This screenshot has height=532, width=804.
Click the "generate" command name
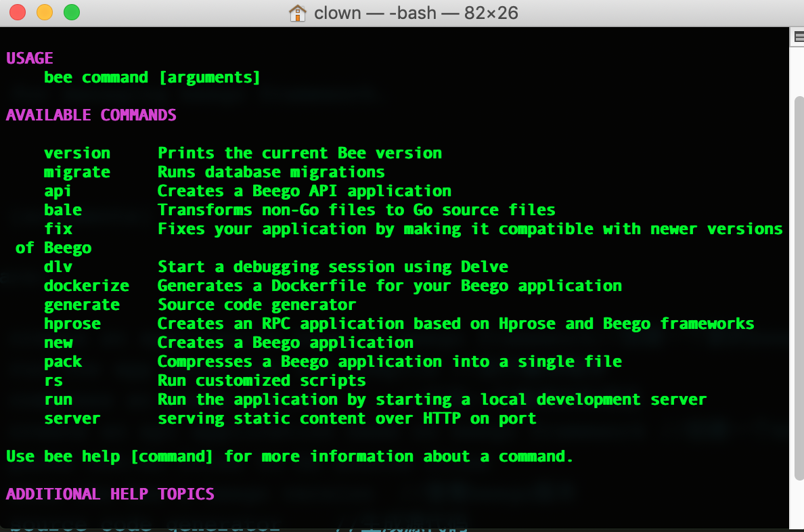point(82,305)
